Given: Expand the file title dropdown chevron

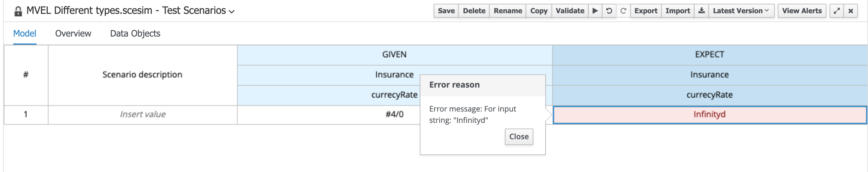Looking at the screenshot, I should (231, 11).
